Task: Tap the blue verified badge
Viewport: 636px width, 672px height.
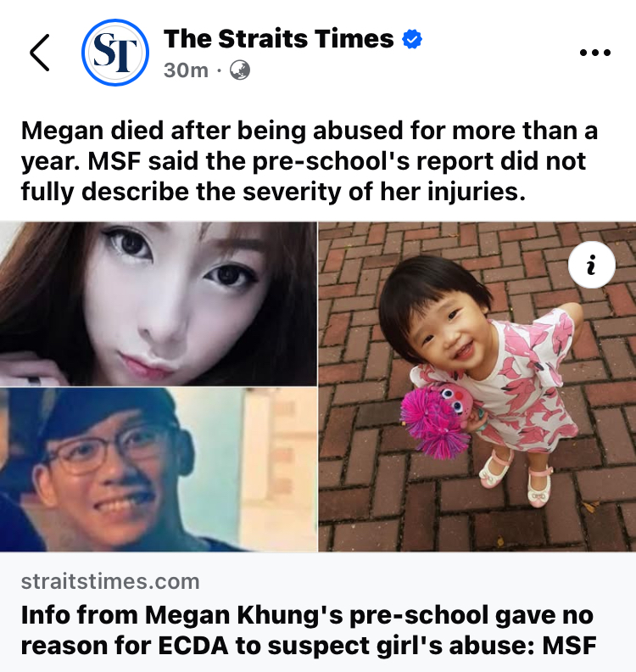Action: point(412,39)
